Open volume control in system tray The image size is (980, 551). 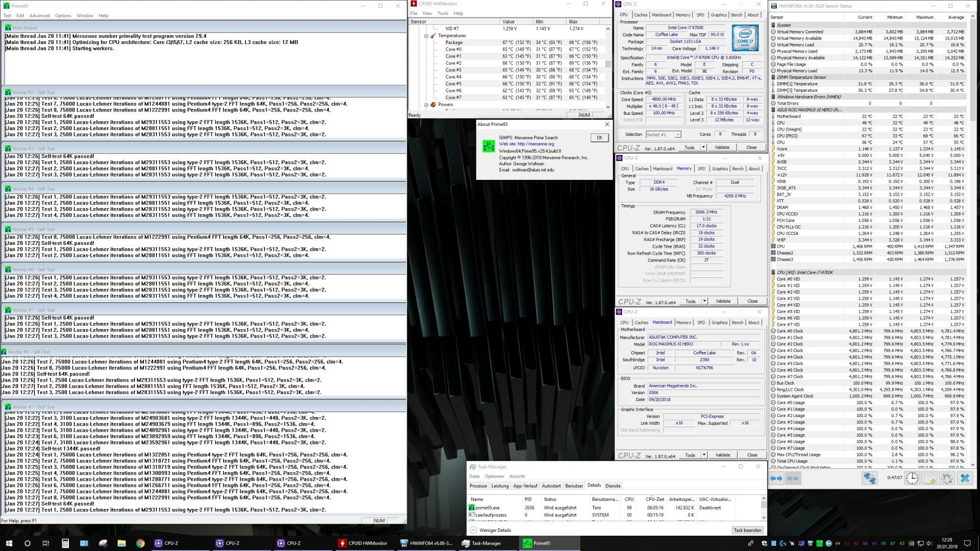(x=929, y=543)
